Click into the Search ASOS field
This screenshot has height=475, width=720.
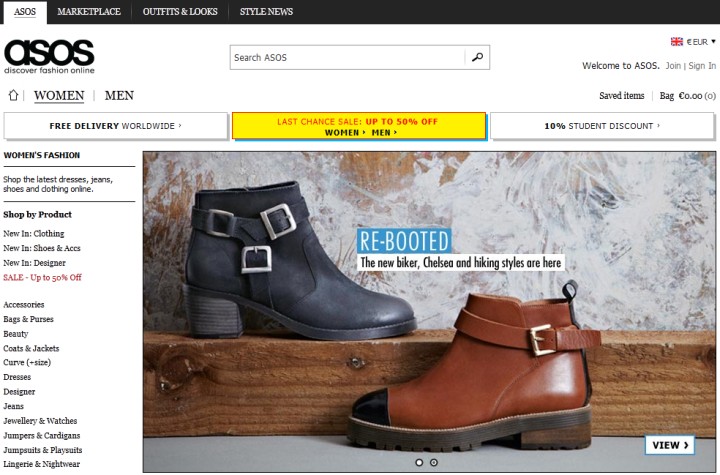pos(347,57)
